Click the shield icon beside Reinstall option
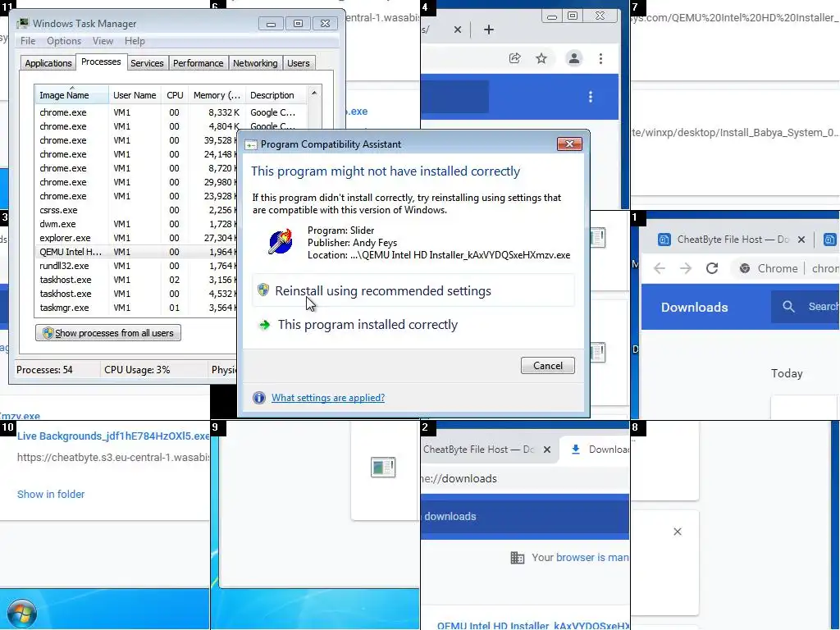Viewport: 840px width, 630px height. [x=263, y=290]
